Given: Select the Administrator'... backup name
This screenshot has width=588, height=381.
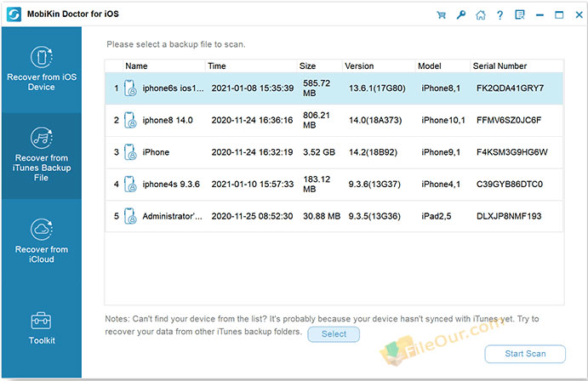Looking at the screenshot, I should (x=172, y=216).
